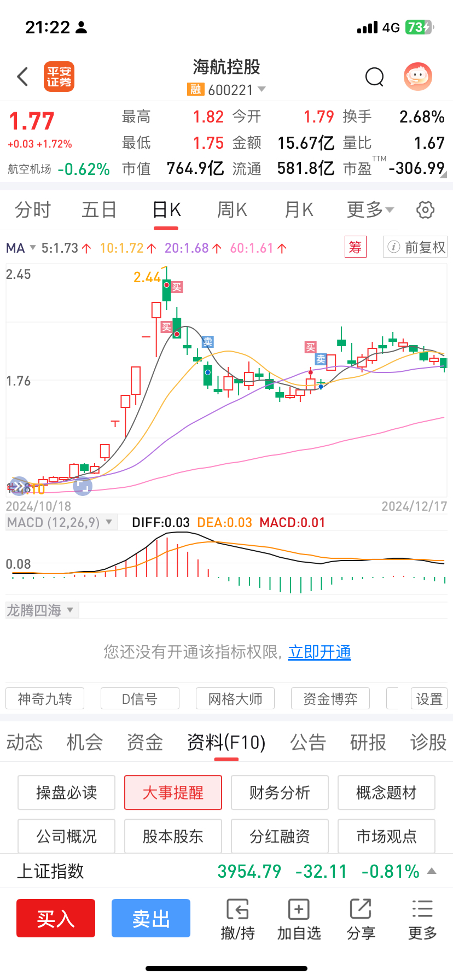The image size is (453, 980).
Task: Open 公司概况 section
Action: (66, 836)
